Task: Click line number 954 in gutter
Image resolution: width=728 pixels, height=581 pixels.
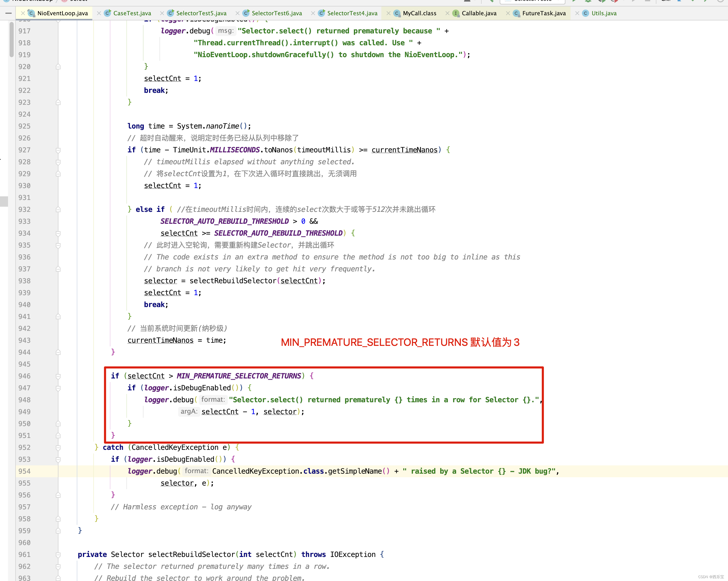Action: point(24,471)
